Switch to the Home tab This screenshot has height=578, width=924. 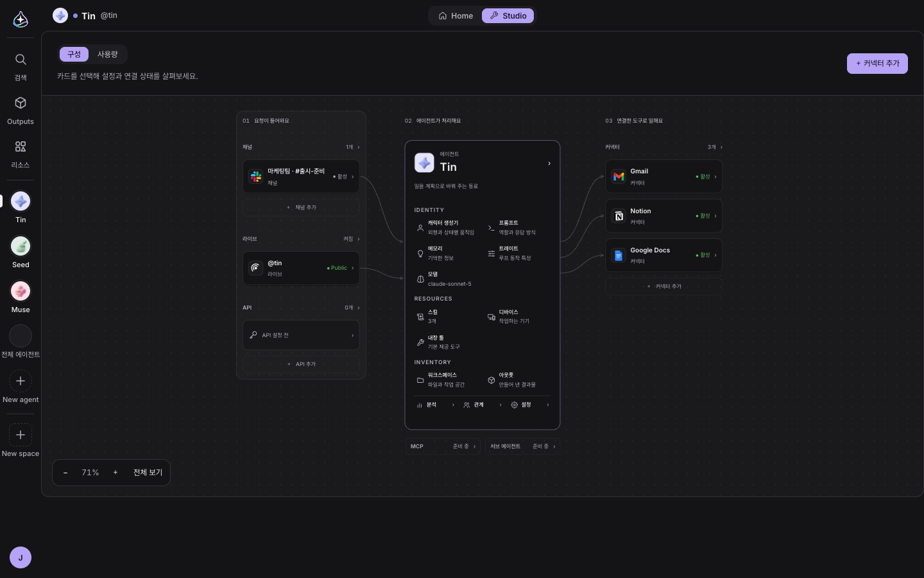coord(456,16)
